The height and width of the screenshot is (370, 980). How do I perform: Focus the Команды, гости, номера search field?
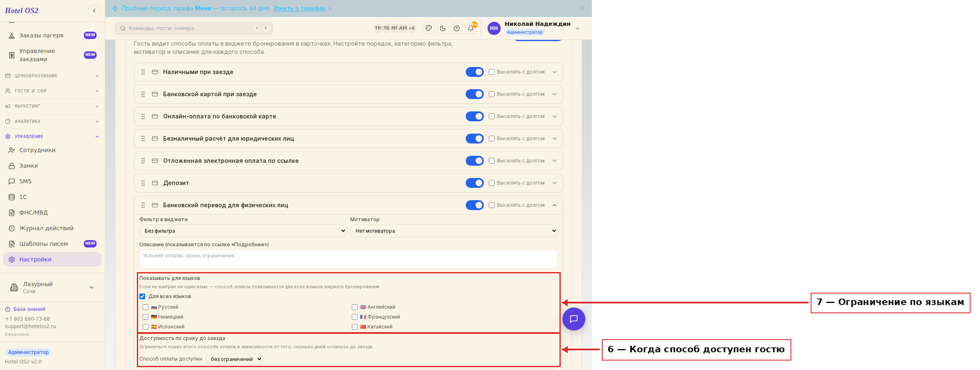pyautogui.click(x=194, y=28)
